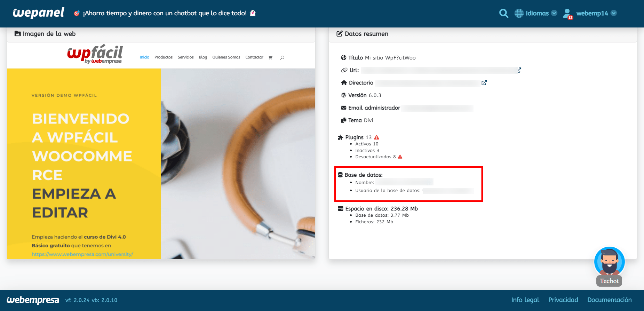The width and height of the screenshot is (644, 311).
Task: Click the Versión 6.0.3 text
Action: click(365, 95)
